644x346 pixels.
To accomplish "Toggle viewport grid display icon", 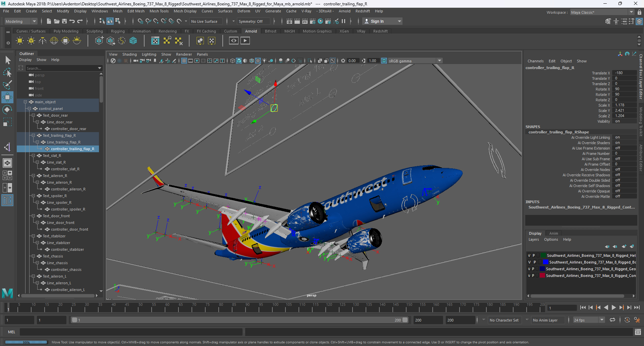I will click(x=184, y=61).
